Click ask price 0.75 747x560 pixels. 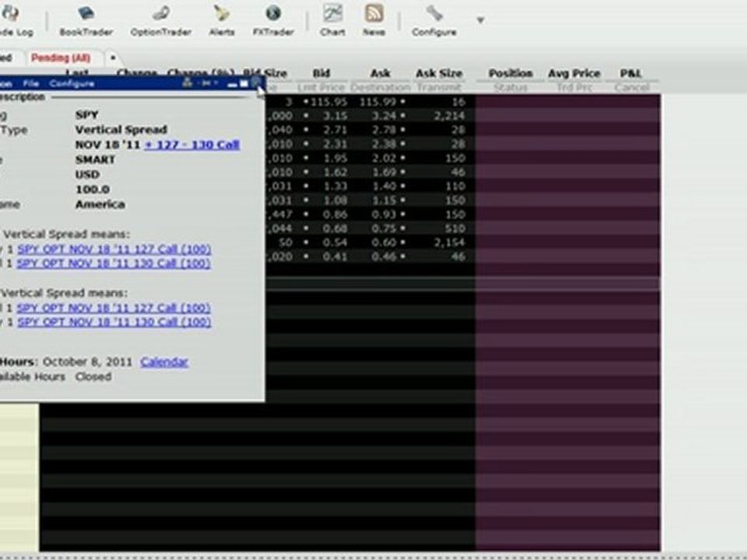pos(385,229)
